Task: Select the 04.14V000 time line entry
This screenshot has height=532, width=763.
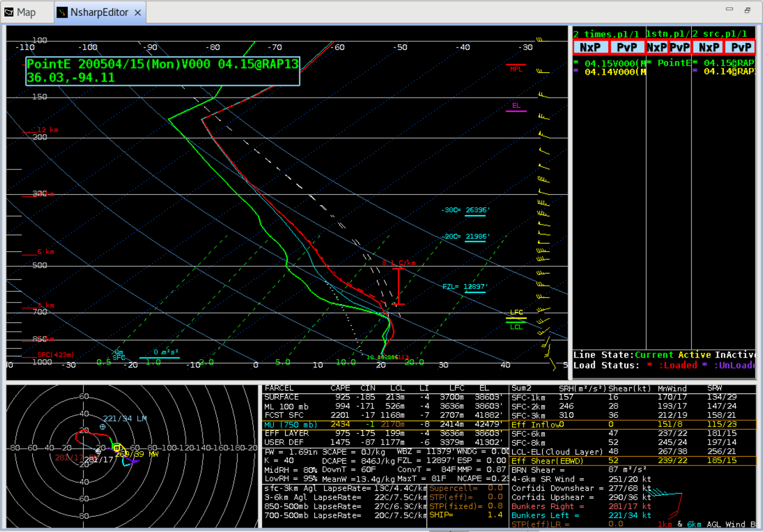Action: 610,72
